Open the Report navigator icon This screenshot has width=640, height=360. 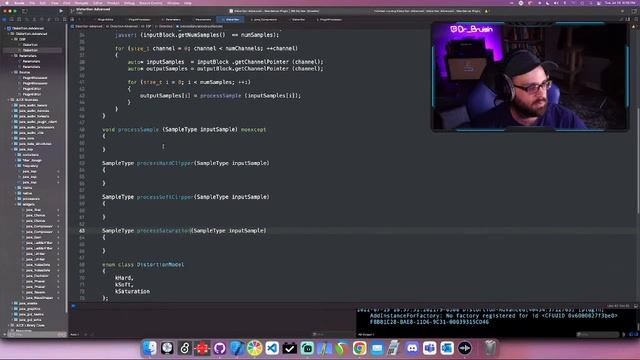[64, 19]
